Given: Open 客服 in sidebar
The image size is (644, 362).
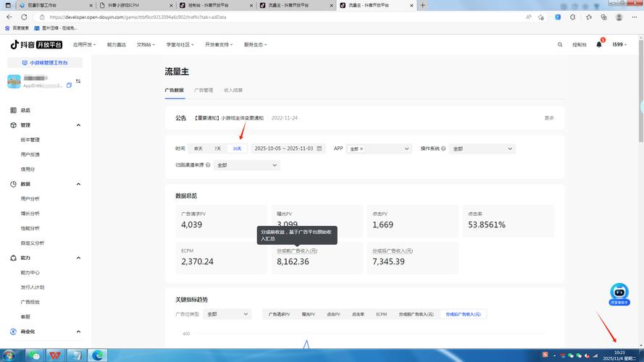Looking at the screenshot, I should click(25, 316).
